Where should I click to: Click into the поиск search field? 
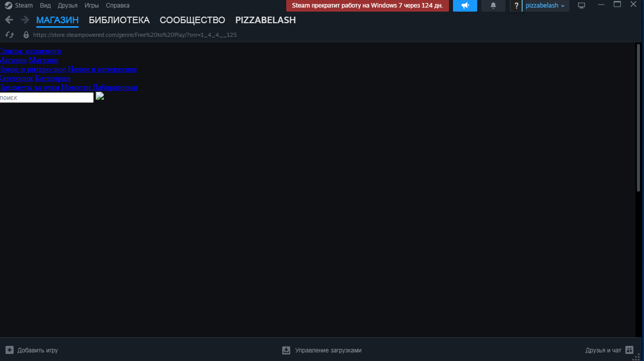pos(46,98)
